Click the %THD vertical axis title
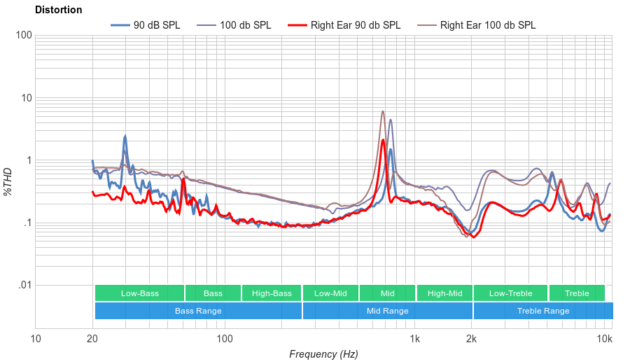Image resolution: width=630 pixels, height=364 pixels. click(x=8, y=181)
